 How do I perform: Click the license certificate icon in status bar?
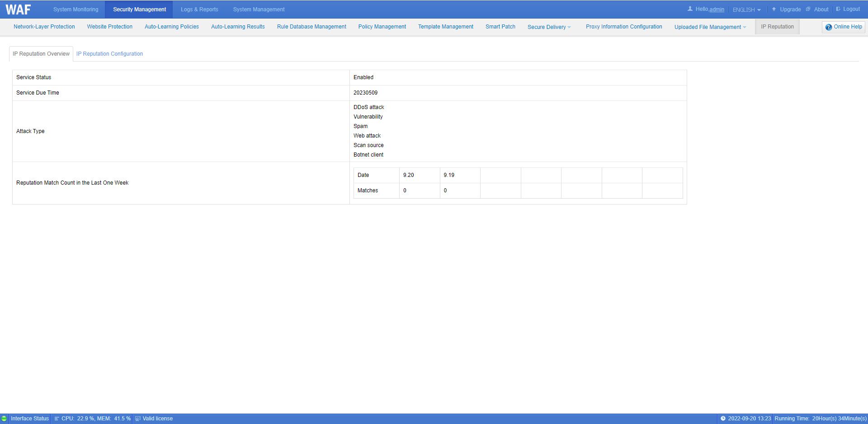click(138, 419)
